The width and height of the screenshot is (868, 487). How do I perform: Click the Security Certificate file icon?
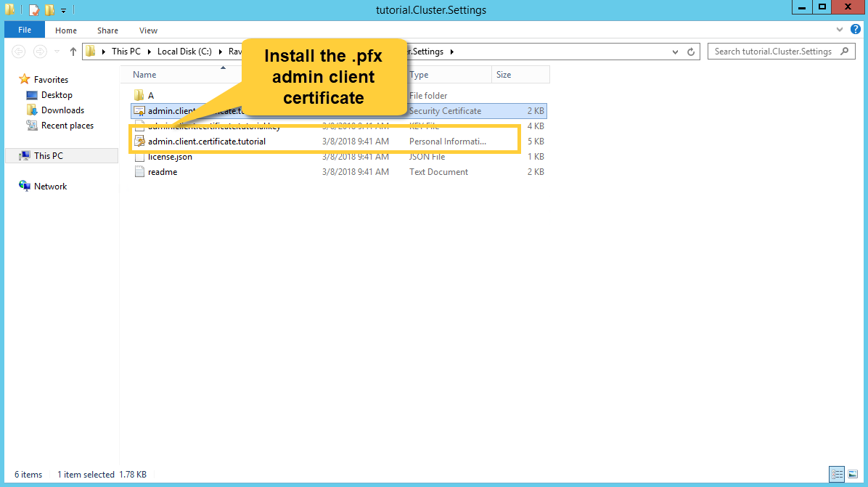(139, 110)
